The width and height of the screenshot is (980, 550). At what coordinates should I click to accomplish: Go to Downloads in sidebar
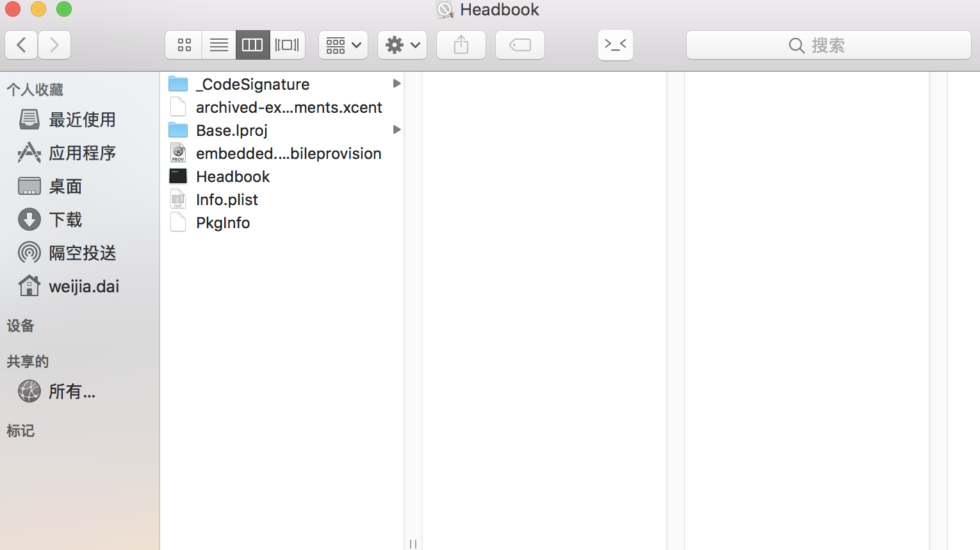point(65,220)
